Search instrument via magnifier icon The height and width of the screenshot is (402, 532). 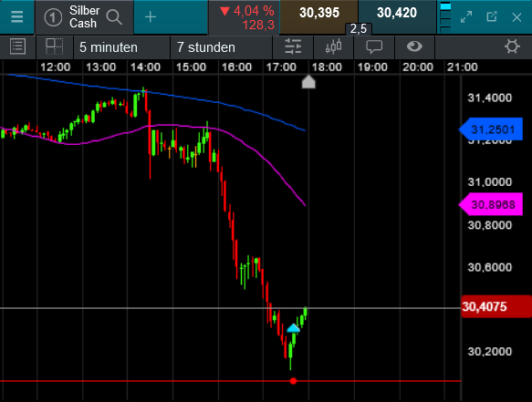coord(114,16)
